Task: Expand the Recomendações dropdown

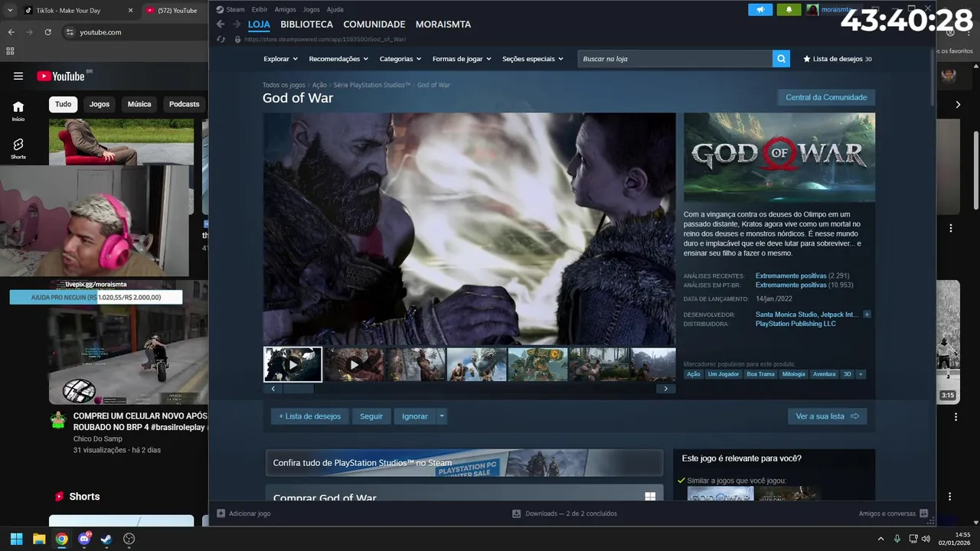Action: tap(338, 59)
